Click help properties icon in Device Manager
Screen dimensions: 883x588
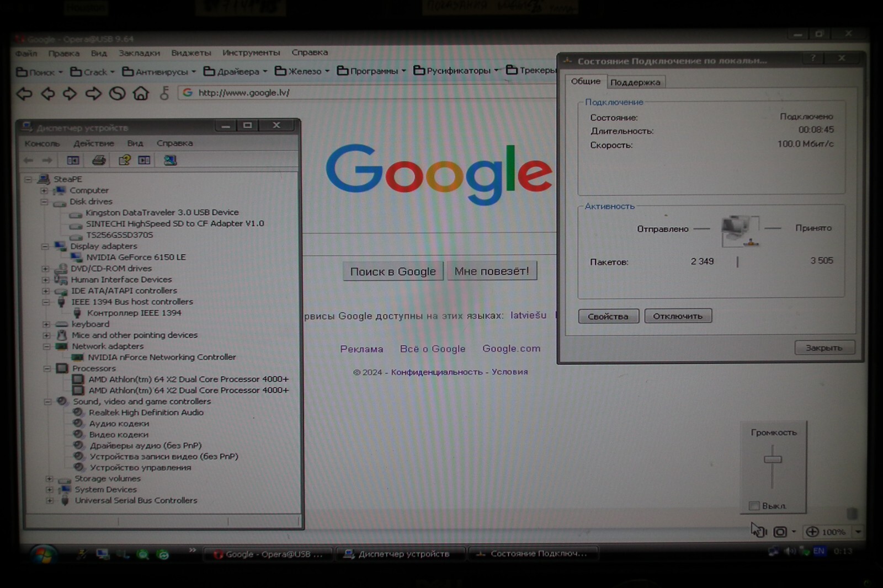click(x=124, y=161)
